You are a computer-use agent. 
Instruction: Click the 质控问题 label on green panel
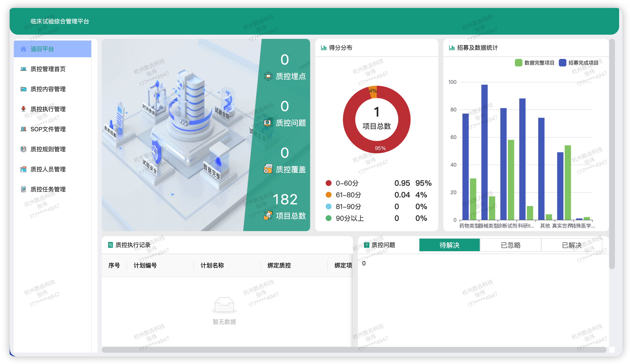(291, 123)
